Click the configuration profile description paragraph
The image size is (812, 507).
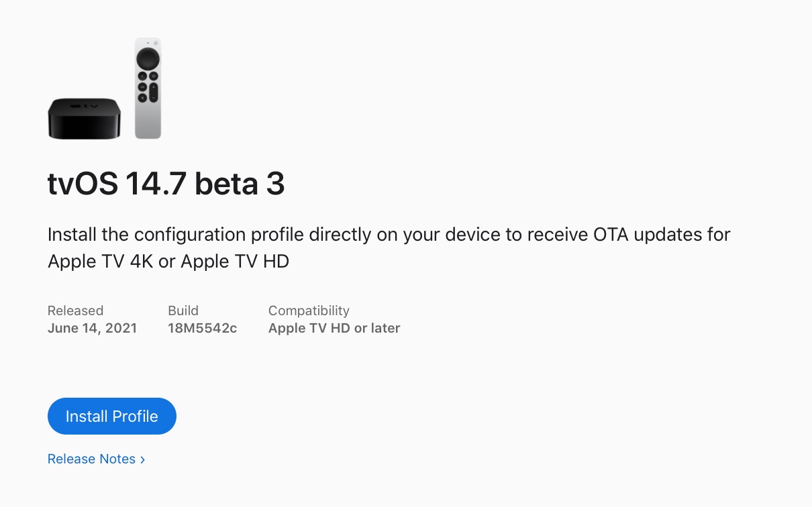(x=389, y=247)
